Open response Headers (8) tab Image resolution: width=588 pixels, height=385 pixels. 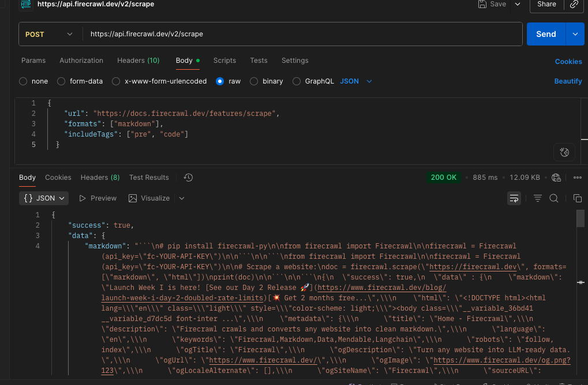(x=100, y=178)
